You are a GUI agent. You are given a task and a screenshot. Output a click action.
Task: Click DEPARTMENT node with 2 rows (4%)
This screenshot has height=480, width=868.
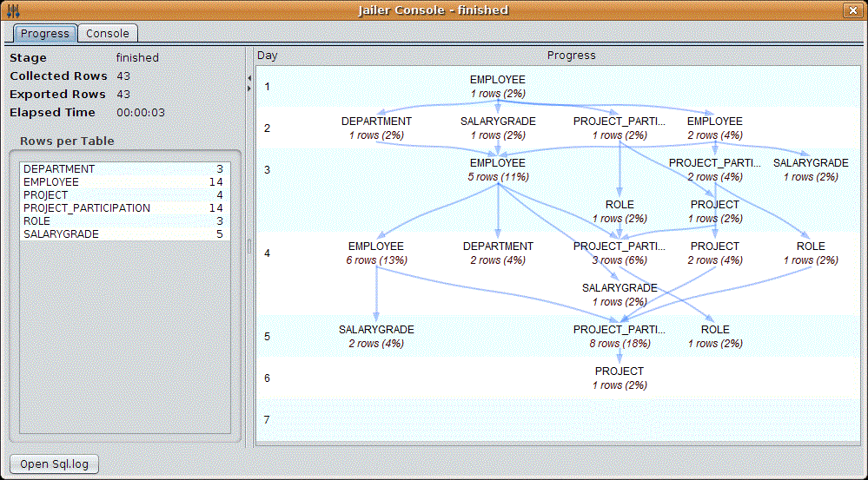coord(498,253)
